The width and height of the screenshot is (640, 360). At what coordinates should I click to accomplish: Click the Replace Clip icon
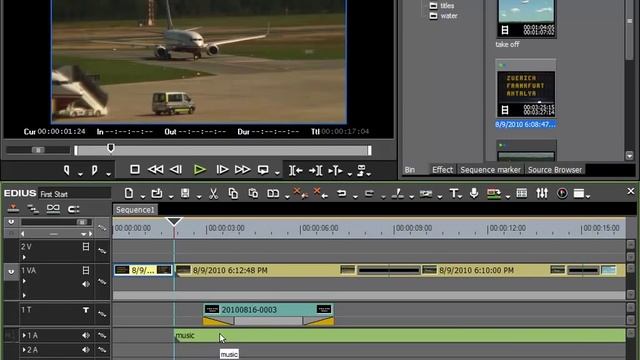click(273, 193)
